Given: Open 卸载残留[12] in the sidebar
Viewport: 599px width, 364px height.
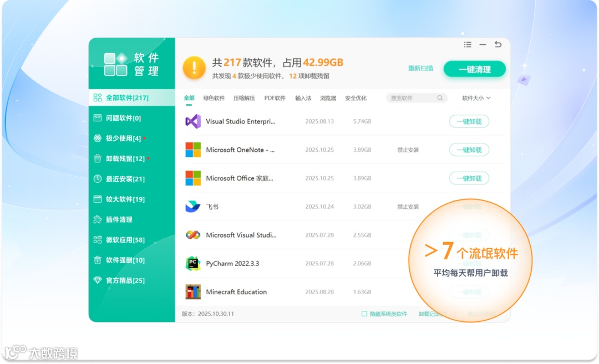Looking at the screenshot, I should (132, 158).
